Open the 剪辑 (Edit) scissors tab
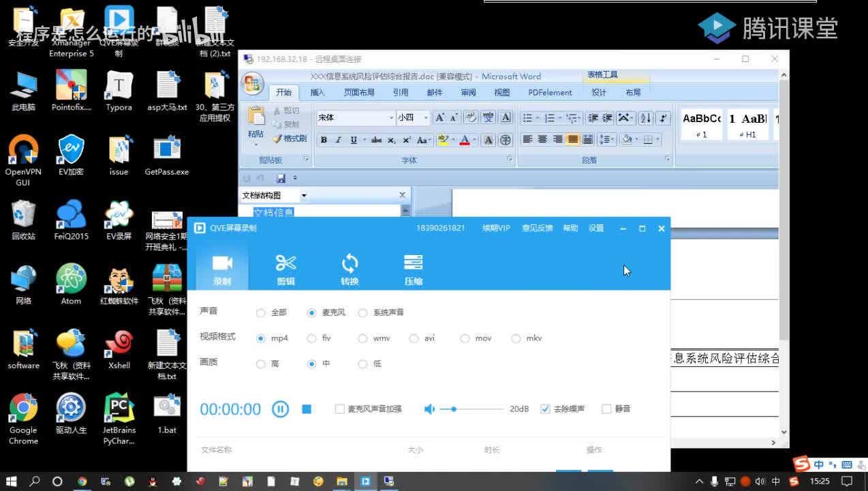The width and height of the screenshot is (868, 491). pyautogui.click(x=285, y=269)
